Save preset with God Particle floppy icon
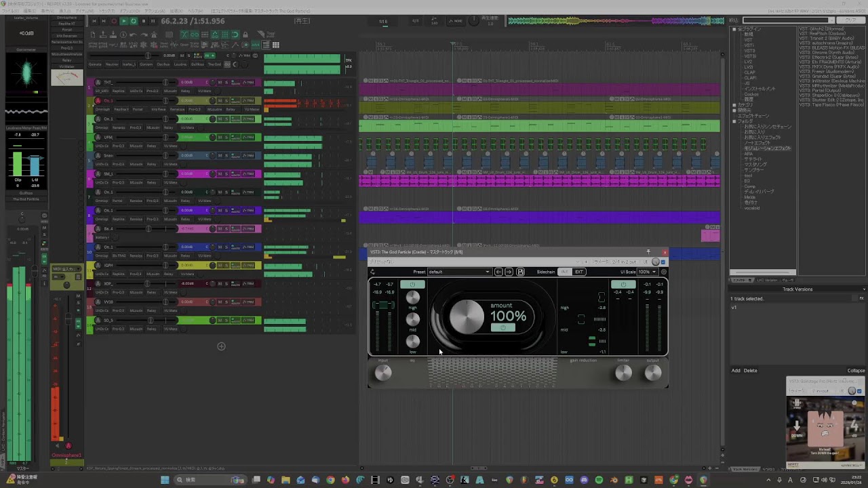 point(520,272)
